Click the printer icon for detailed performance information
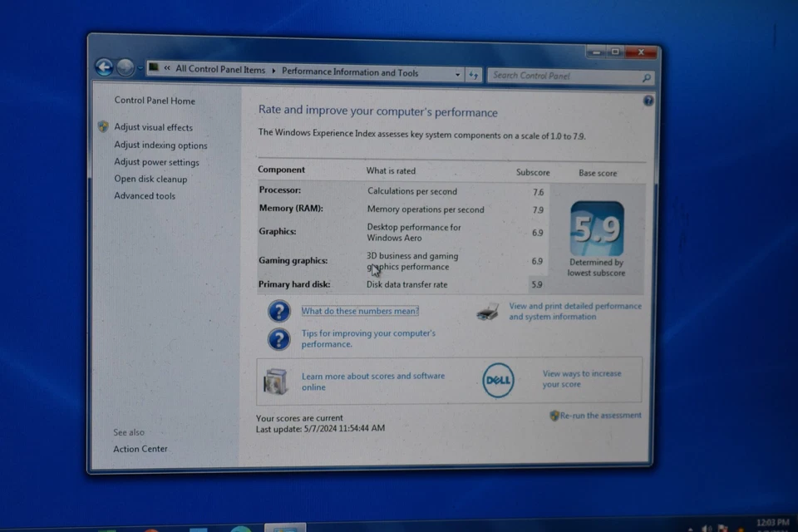798x532 pixels. pyautogui.click(x=489, y=311)
